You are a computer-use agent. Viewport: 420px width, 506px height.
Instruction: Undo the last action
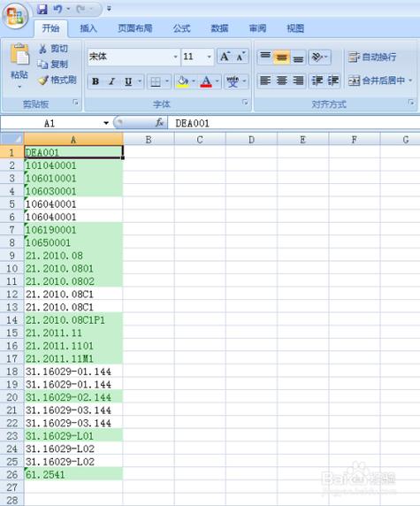[57, 9]
